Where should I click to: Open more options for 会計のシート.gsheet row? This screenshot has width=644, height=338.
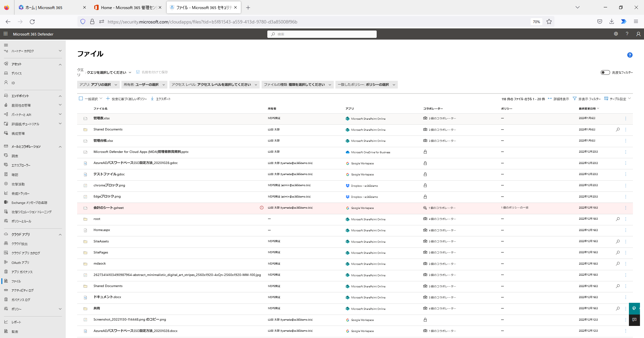click(626, 208)
